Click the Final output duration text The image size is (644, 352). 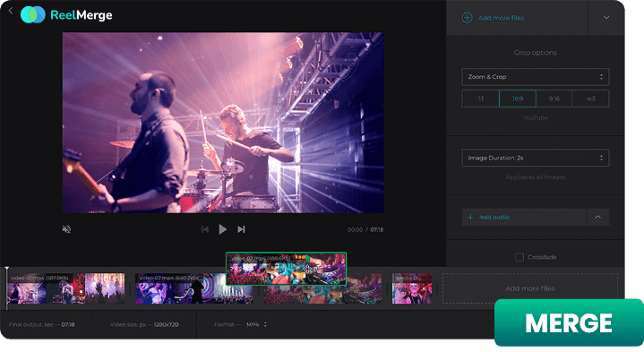[x=41, y=324]
